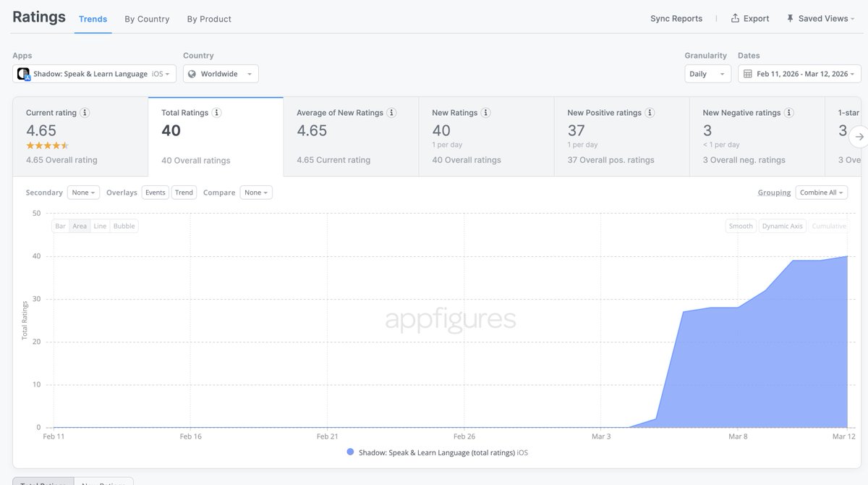Click the Mar 8 x-axis label
The width and height of the screenshot is (868, 485).
738,436
